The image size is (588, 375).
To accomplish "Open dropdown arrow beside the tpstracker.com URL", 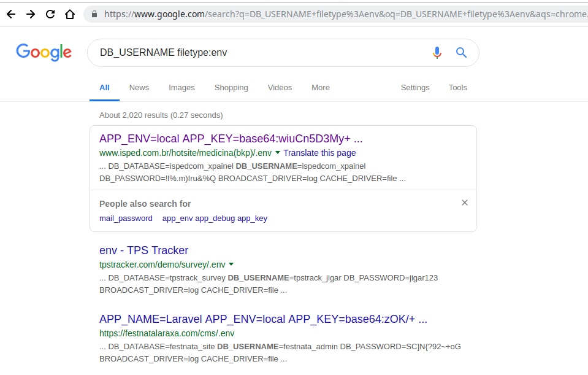I will click(231, 265).
